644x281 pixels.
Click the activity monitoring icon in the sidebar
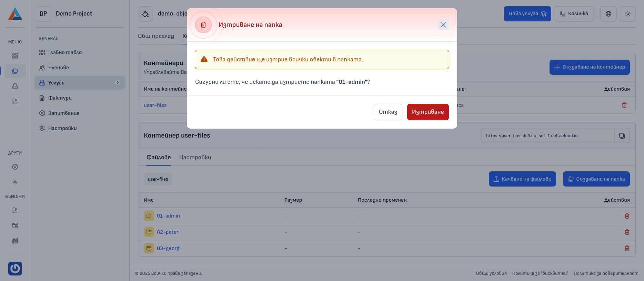click(15, 182)
